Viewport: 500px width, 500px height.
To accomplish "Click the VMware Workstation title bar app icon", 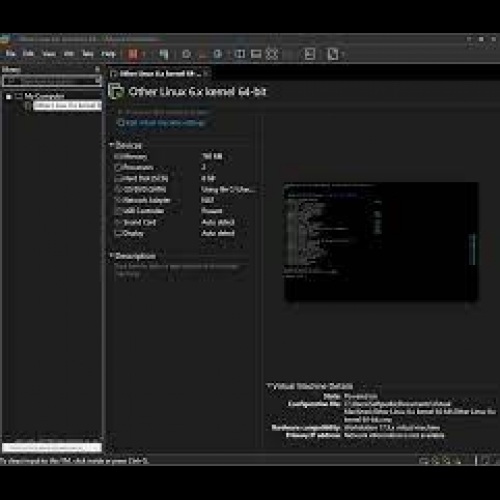I will 4,39.
